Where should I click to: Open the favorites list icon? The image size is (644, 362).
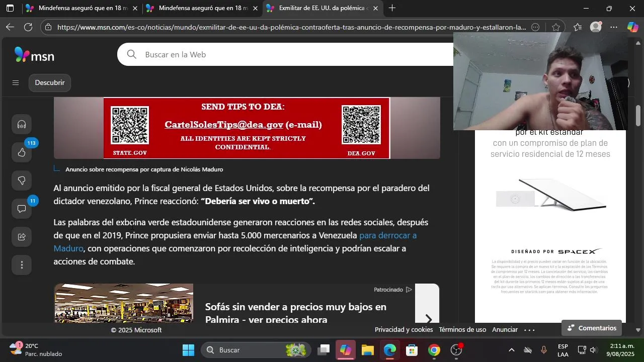pyautogui.click(x=578, y=27)
